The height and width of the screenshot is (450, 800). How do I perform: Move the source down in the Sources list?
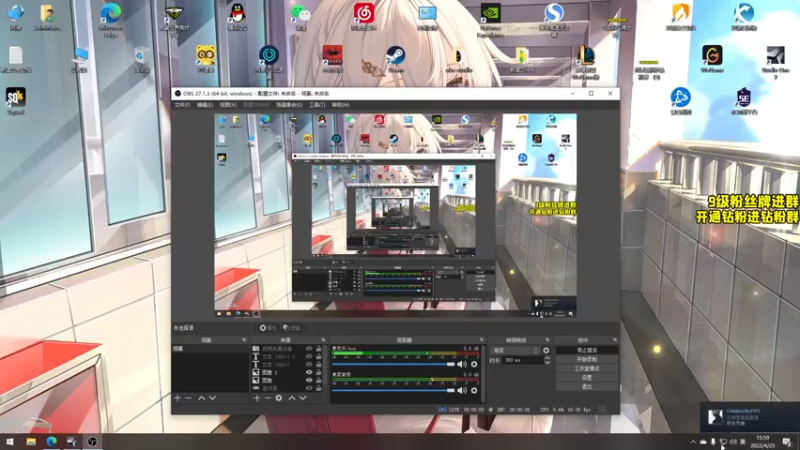point(303,398)
